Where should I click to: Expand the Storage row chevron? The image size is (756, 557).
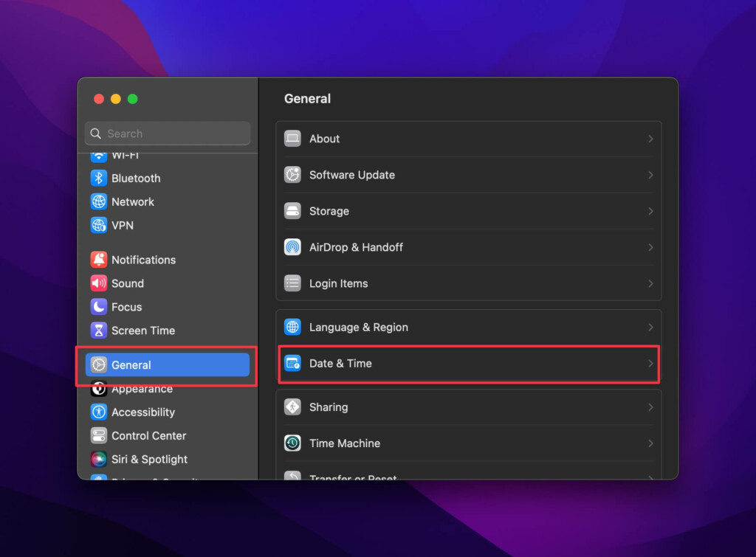(x=650, y=211)
